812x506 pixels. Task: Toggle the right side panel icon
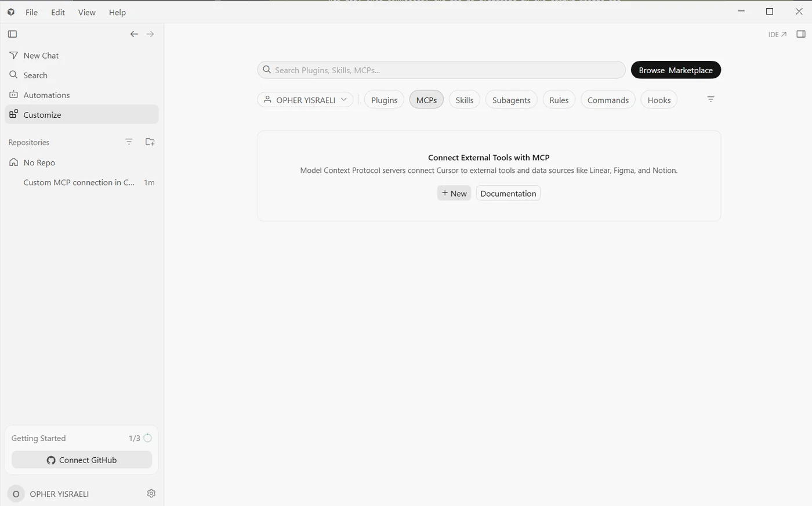(x=801, y=34)
